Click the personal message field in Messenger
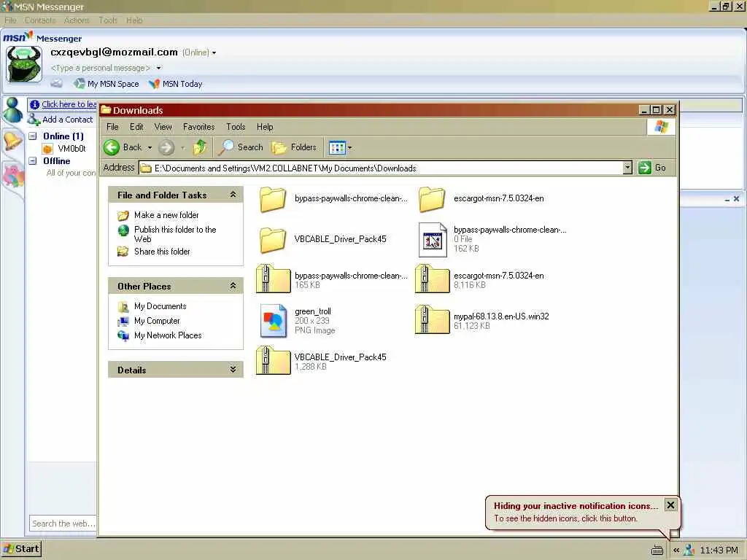 (x=101, y=68)
